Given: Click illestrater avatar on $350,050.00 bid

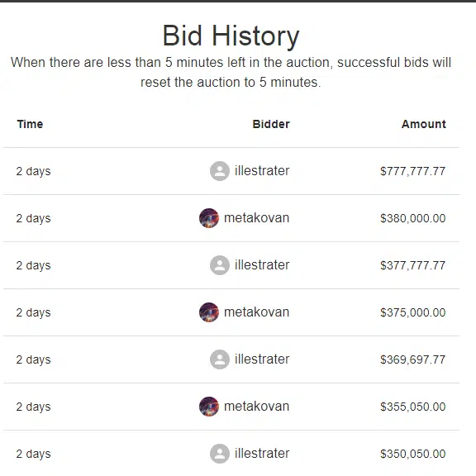Looking at the screenshot, I should [x=220, y=454].
